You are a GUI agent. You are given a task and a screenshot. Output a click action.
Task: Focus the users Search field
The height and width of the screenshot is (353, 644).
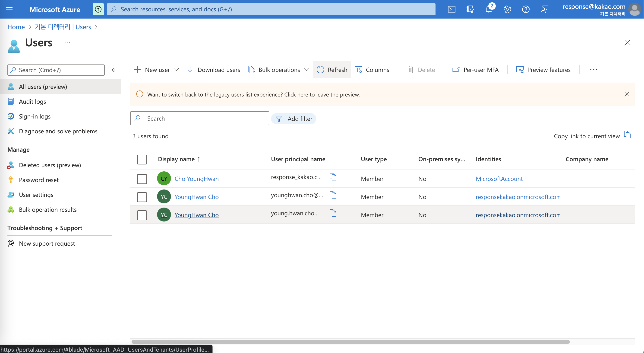click(199, 118)
